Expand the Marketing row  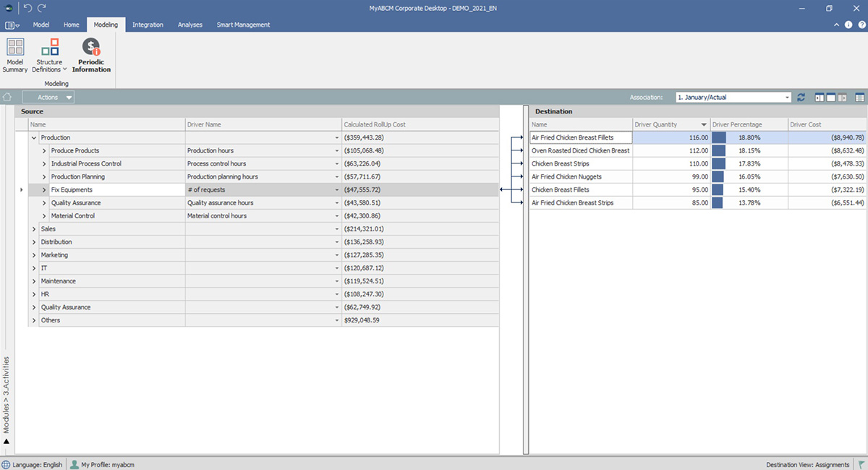click(33, 255)
